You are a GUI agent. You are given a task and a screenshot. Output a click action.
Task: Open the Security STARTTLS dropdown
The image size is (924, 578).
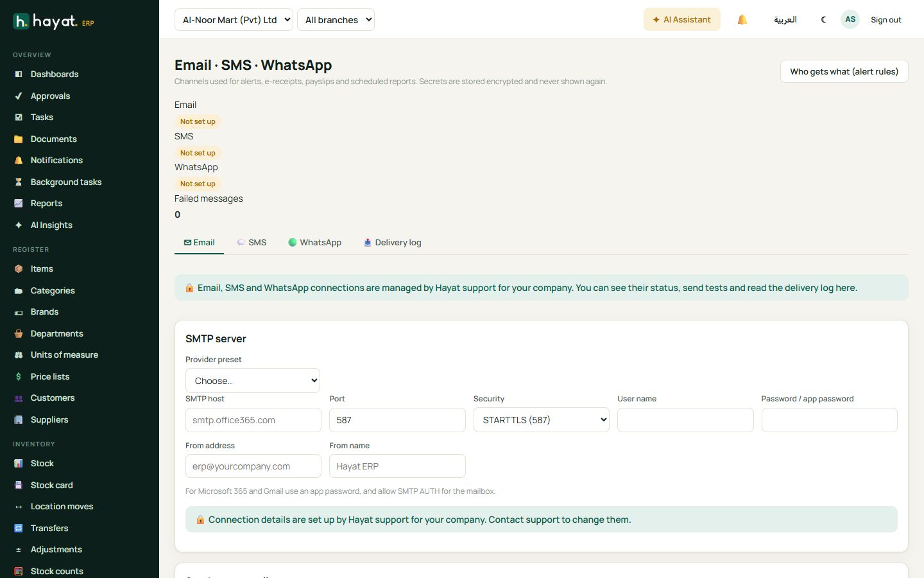click(x=542, y=420)
